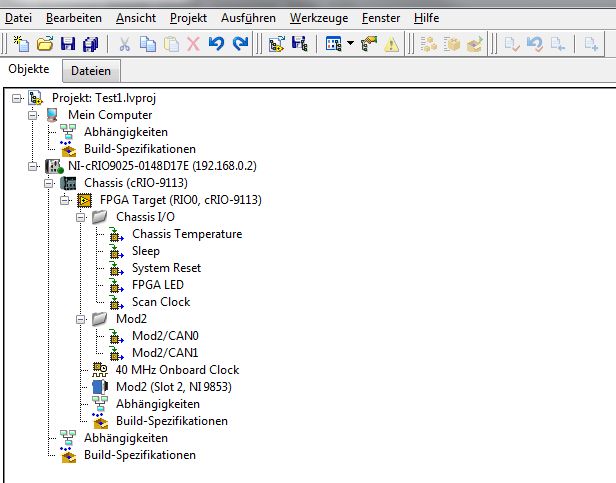The width and height of the screenshot is (616, 483).
Task: Click the New Project toolbar icon
Action: point(21,44)
